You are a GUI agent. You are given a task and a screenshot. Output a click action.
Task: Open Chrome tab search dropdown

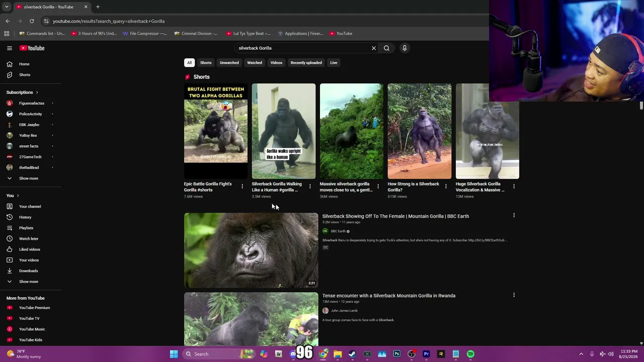(7, 7)
